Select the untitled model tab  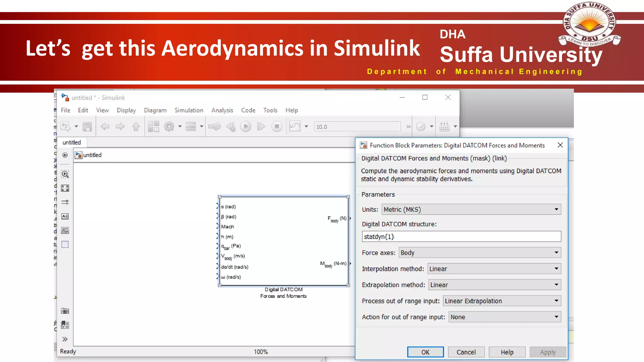(x=72, y=142)
